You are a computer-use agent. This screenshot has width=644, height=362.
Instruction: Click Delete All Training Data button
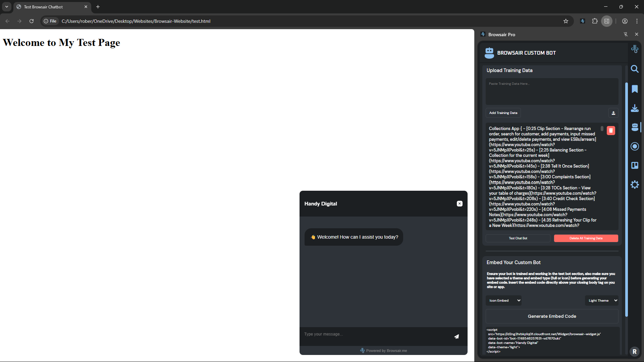[x=586, y=238]
